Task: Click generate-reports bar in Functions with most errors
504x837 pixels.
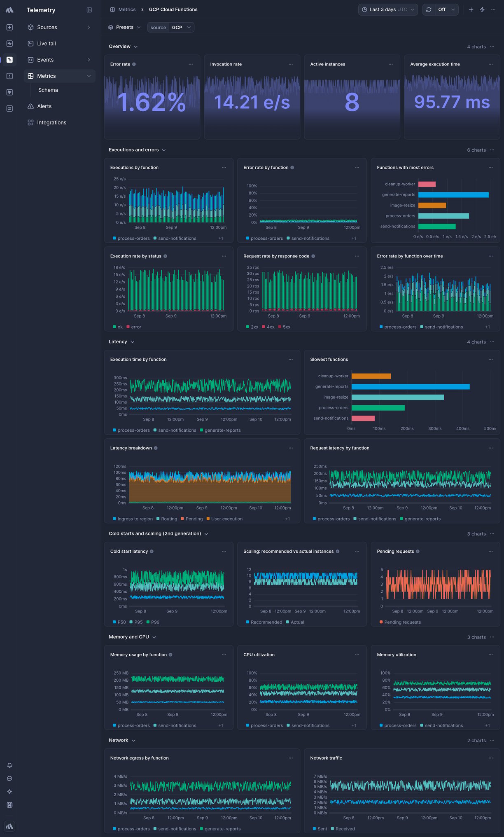Action: point(453,195)
